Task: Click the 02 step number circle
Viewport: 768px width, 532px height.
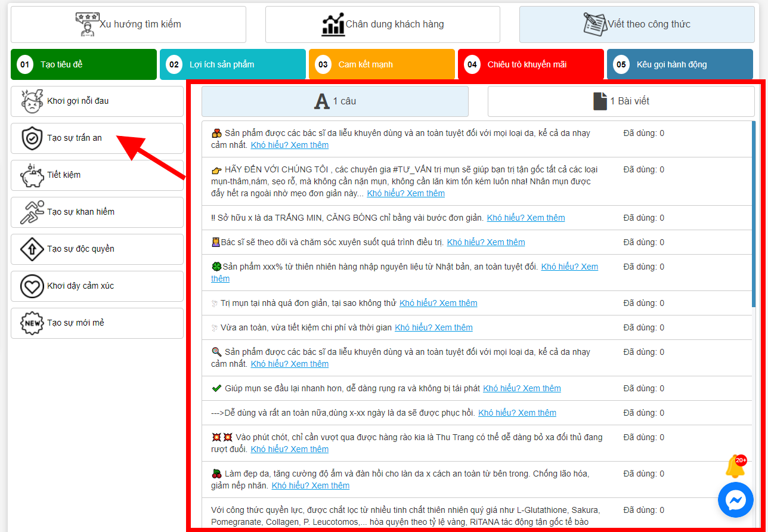Action: click(174, 64)
